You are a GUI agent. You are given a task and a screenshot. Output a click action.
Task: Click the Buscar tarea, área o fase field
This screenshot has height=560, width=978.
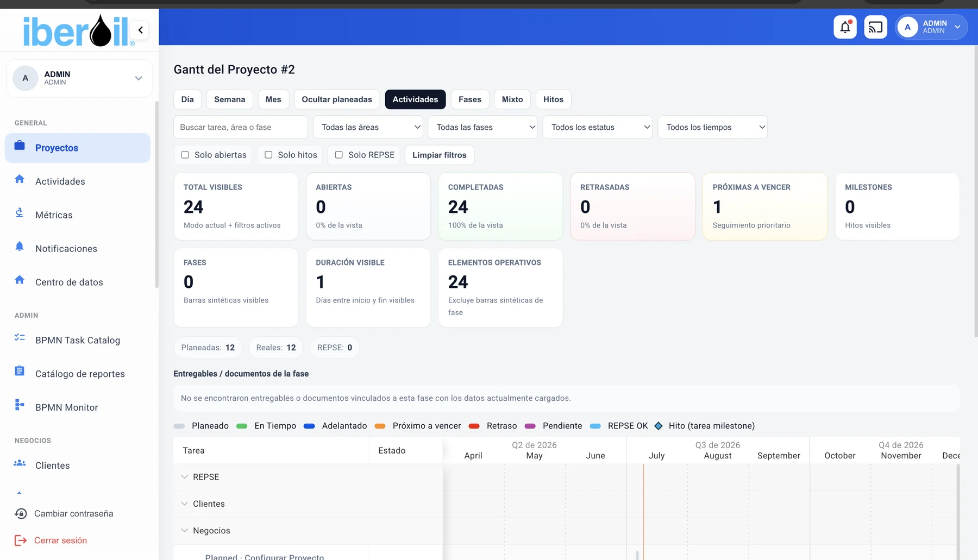(x=241, y=127)
